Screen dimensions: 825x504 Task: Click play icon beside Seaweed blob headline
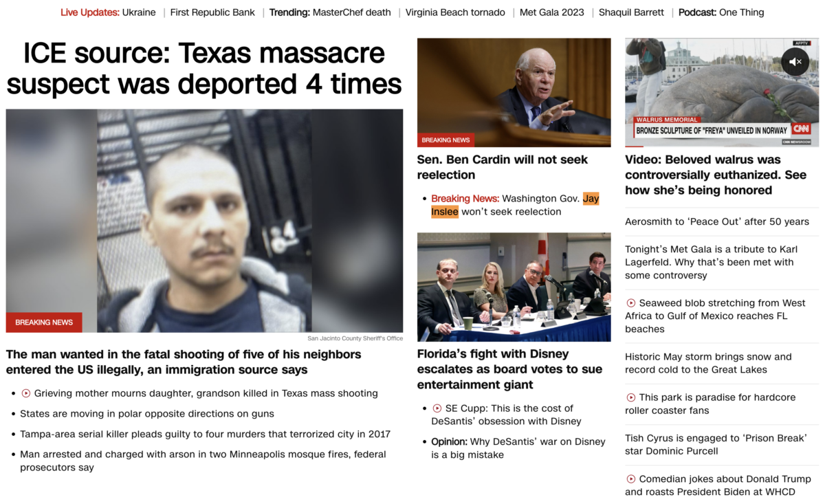pyautogui.click(x=631, y=303)
